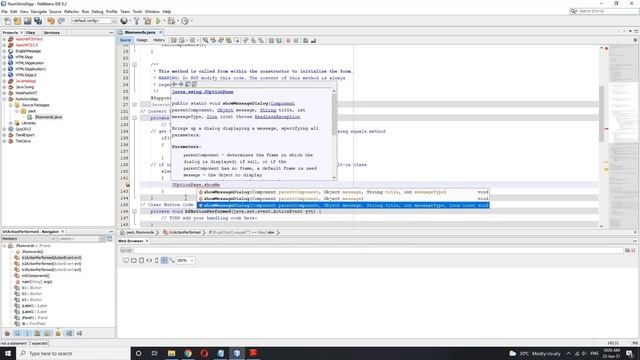Run the project with green arrow

(x=158, y=21)
